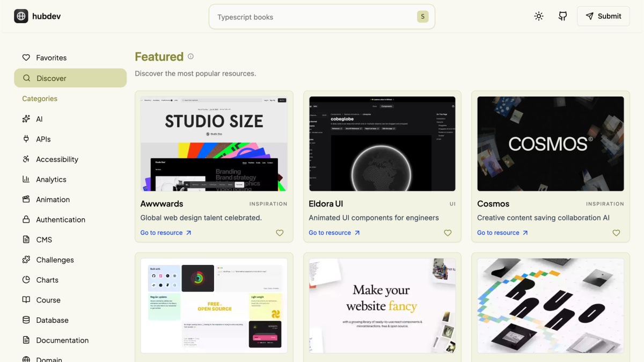644x362 pixels.
Task: Click the Featured heading
Action: (x=159, y=57)
